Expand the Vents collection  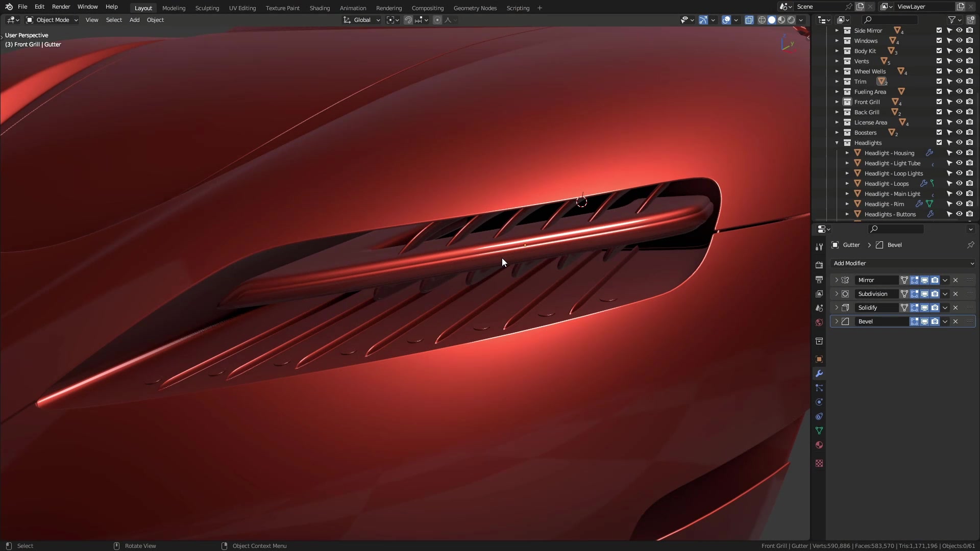point(837,61)
